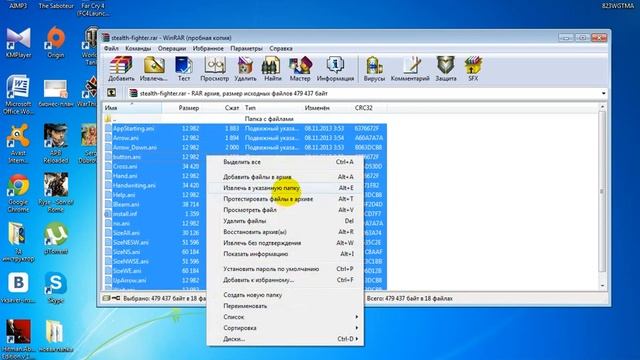This screenshot has height=360, width=640.
Task: Select the Arrow_Down.ani file row
Action: click(x=245, y=147)
